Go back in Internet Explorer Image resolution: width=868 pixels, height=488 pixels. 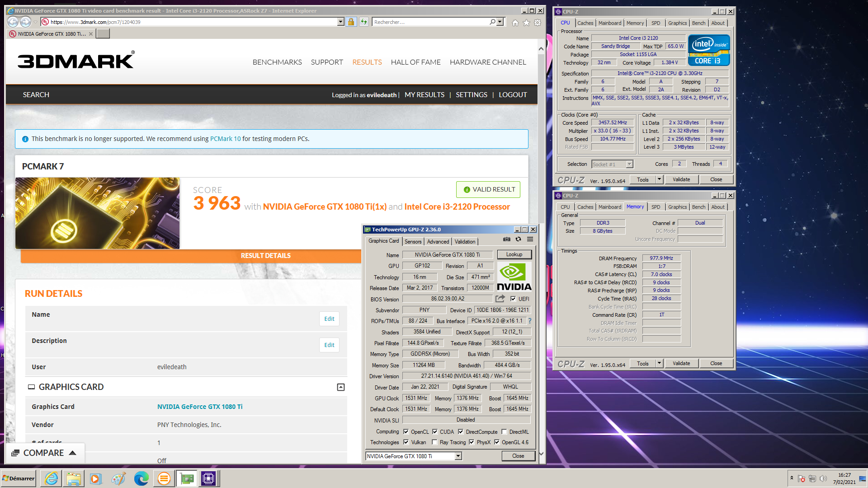tap(13, 22)
